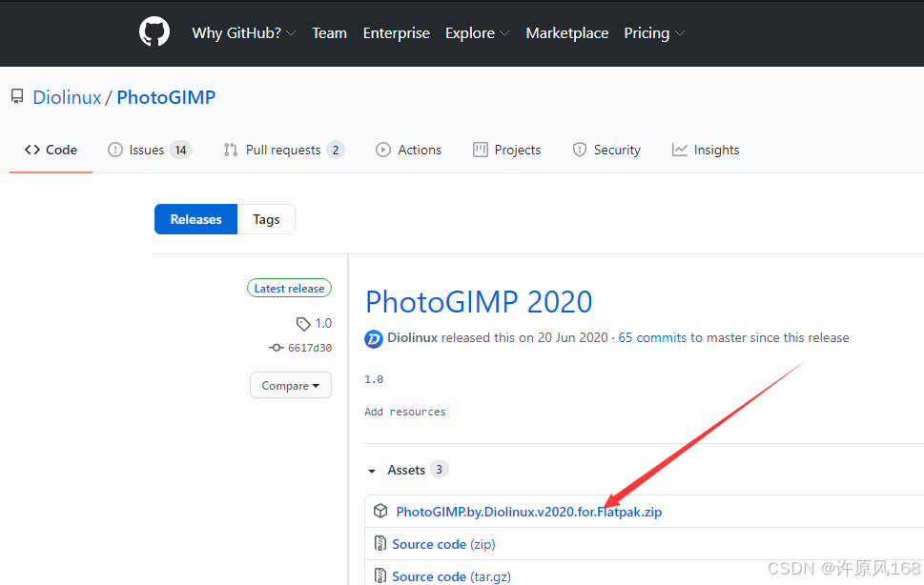Go to the Team page
The height and width of the screenshot is (585, 924).
[329, 33]
